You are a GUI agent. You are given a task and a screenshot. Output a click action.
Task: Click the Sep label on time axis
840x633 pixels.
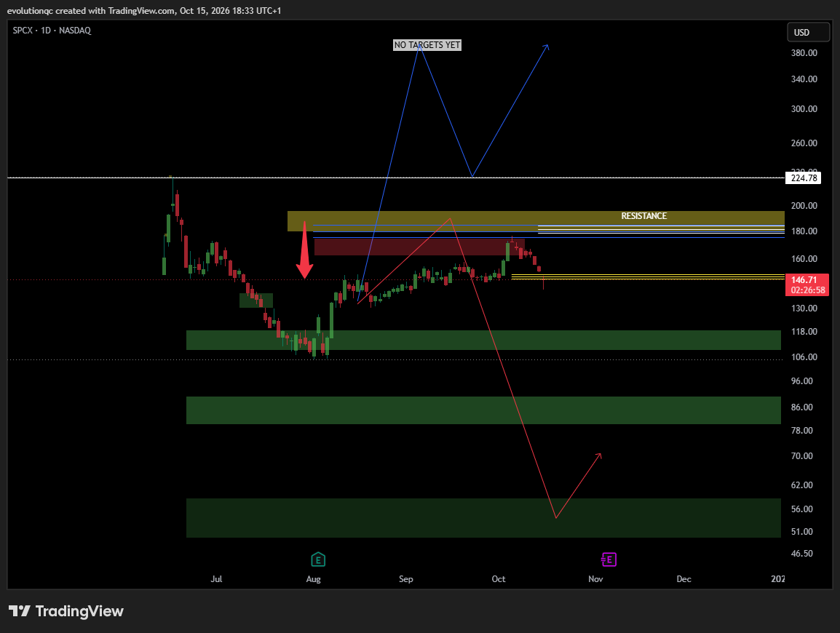click(406, 579)
